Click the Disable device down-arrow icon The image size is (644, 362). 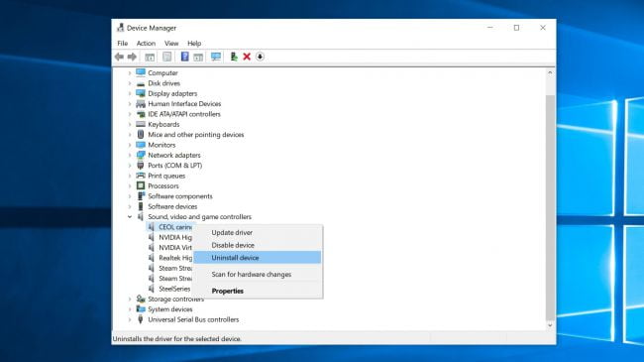pyautogui.click(x=260, y=57)
